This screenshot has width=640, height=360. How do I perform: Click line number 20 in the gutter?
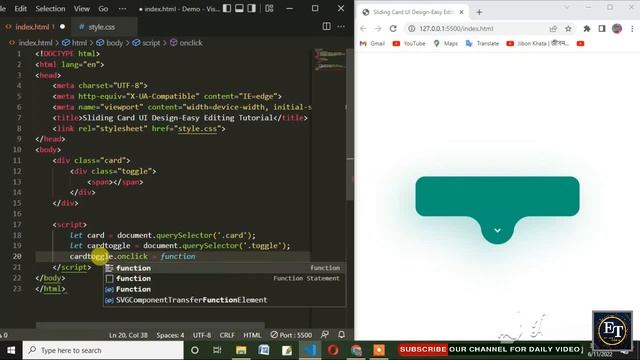coord(17,256)
